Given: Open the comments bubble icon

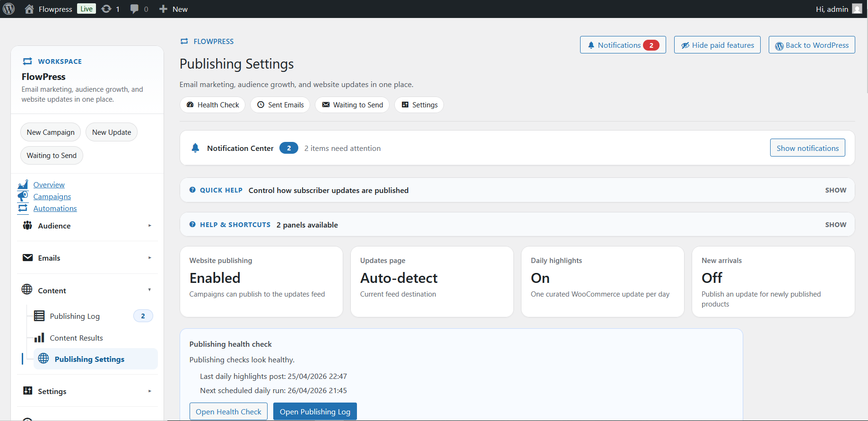Looking at the screenshot, I should (x=134, y=9).
